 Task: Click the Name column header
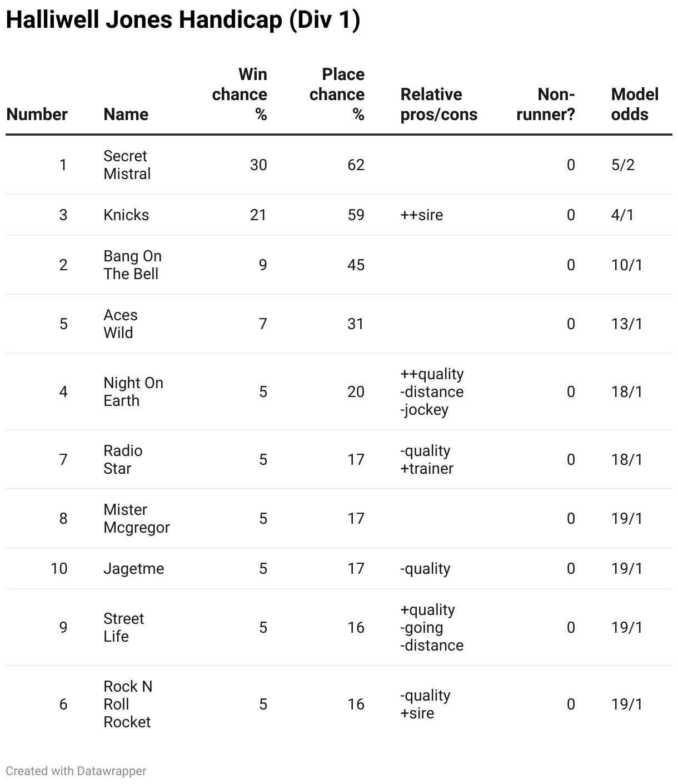pyautogui.click(x=126, y=114)
